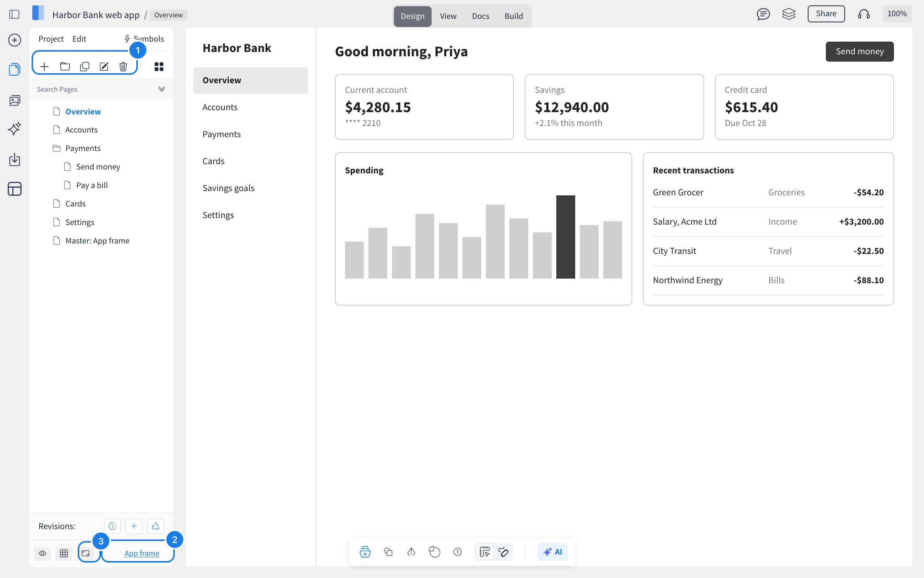Click the headphones support icon
The width and height of the screenshot is (924, 578).
[864, 14]
